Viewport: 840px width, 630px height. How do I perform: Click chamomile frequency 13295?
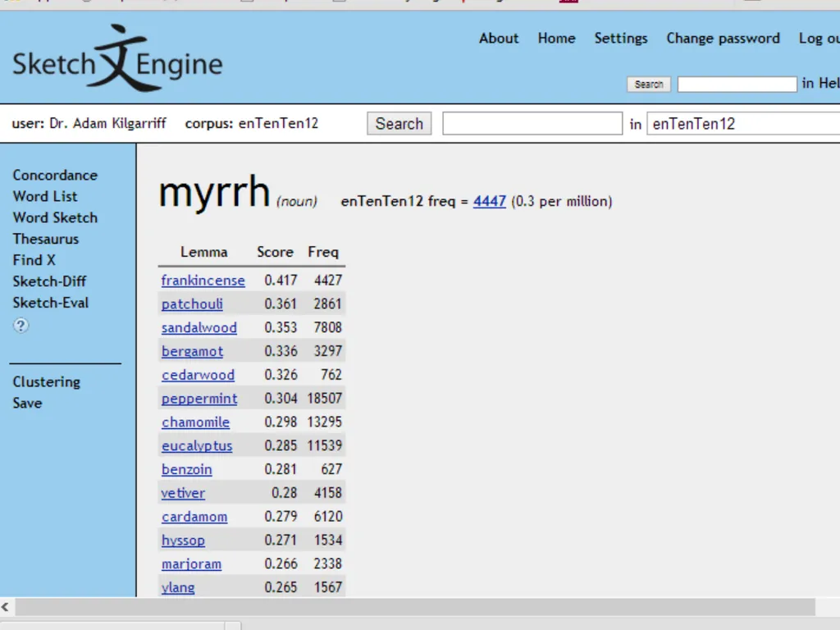click(x=324, y=422)
